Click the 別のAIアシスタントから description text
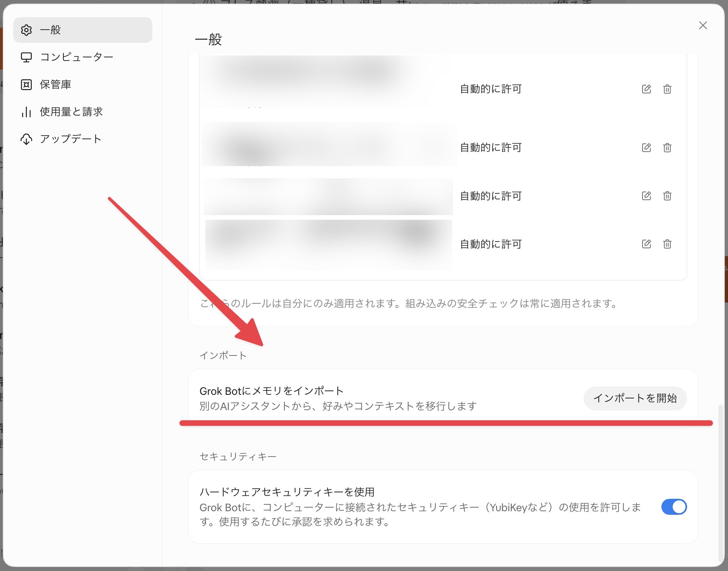Screen dimensions: 728x571 pyautogui.click(x=338, y=406)
